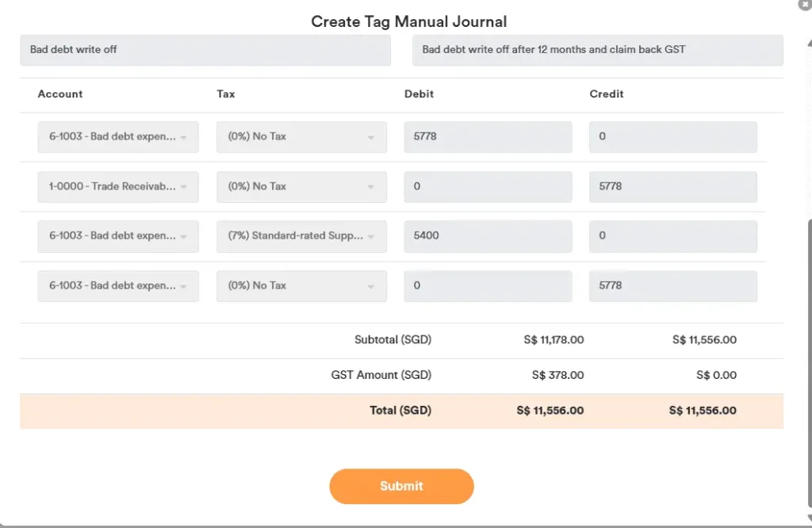Expand the tax dropdown on the fourth row

301,285
